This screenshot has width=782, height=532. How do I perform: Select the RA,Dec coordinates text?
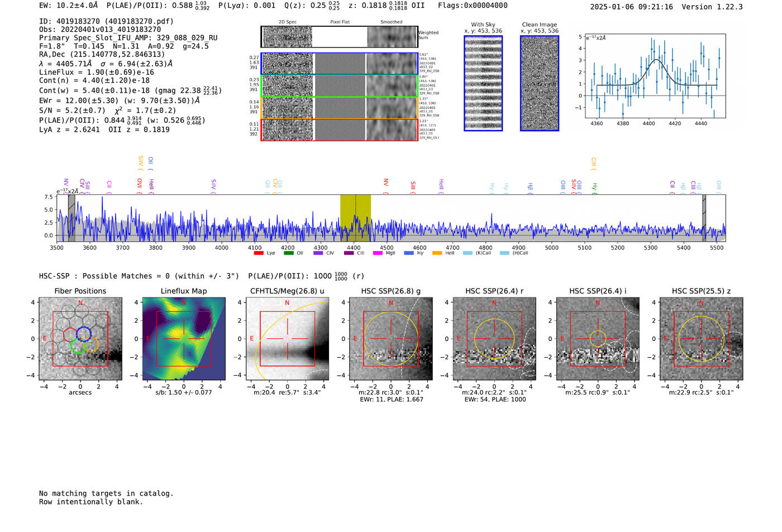click(102, 55)
